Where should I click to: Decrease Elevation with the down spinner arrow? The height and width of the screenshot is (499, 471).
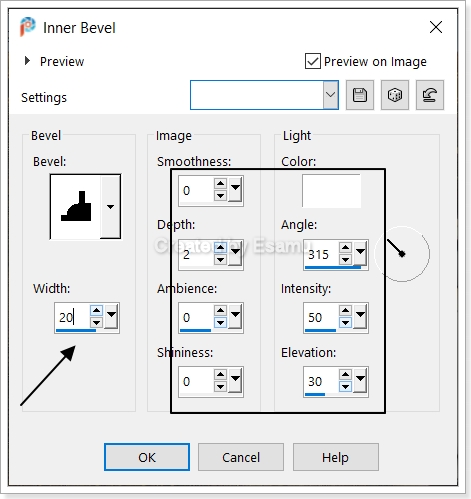[345, 387]
